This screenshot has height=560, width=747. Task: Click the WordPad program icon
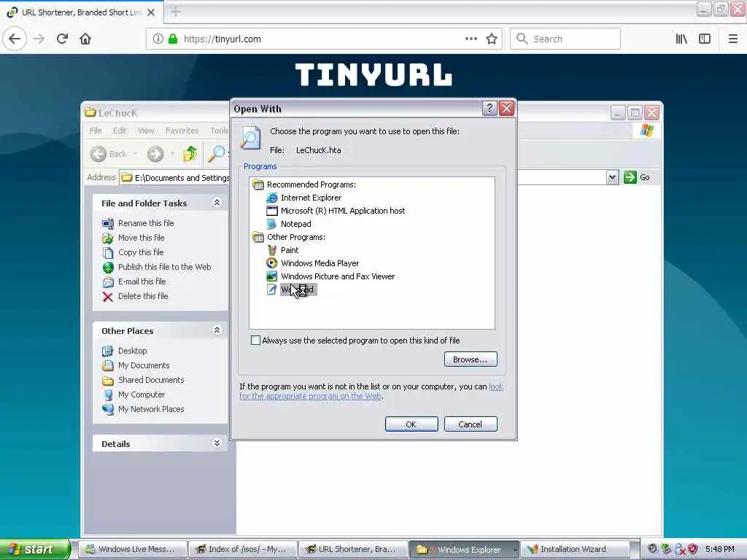272,289
